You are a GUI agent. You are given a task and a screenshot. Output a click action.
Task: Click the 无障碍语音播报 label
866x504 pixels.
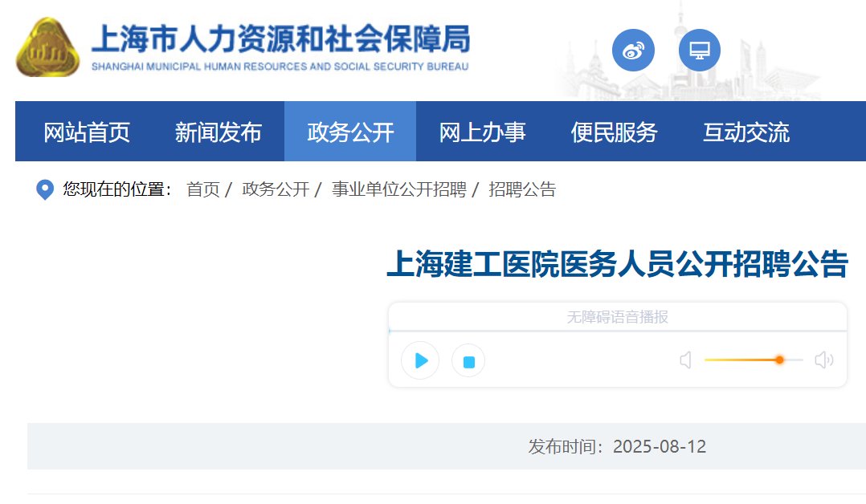tap(618, 317)
